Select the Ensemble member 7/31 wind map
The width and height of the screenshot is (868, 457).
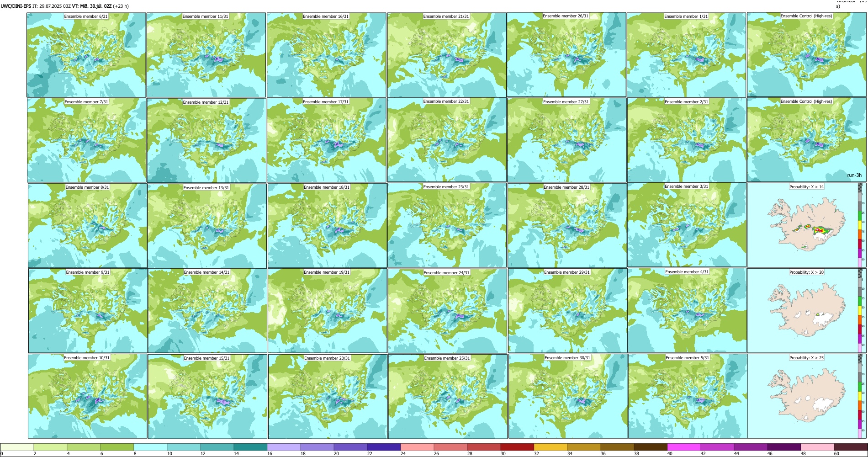86,140
